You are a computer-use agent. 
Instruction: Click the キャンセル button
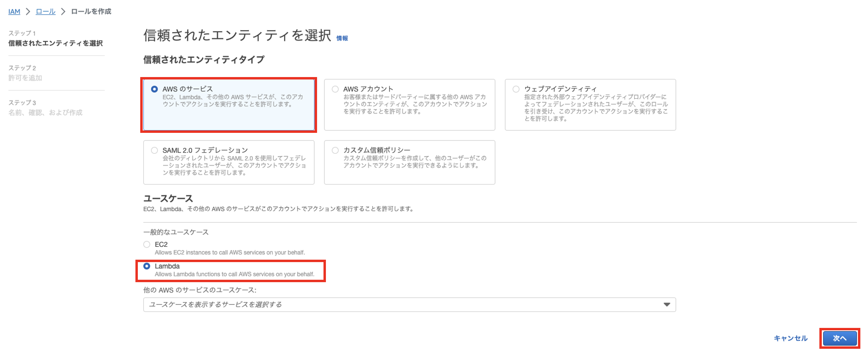pyautogui.click(x=790, y=338)
